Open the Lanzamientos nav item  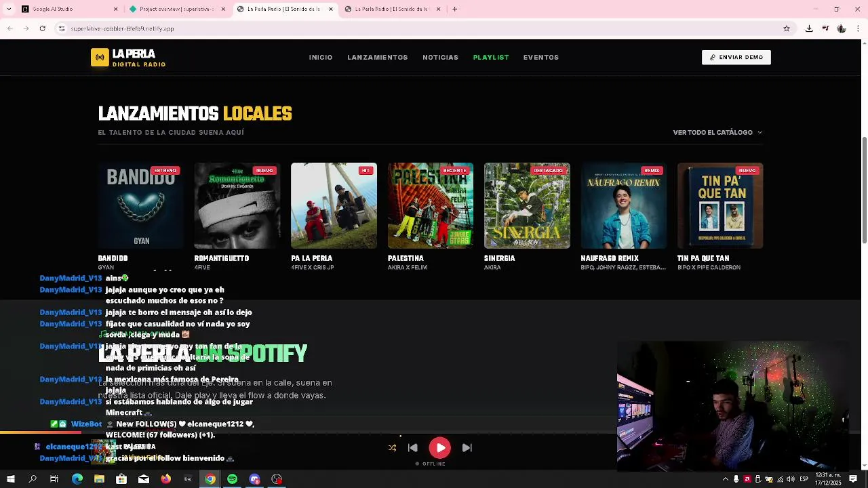point(378,58)
